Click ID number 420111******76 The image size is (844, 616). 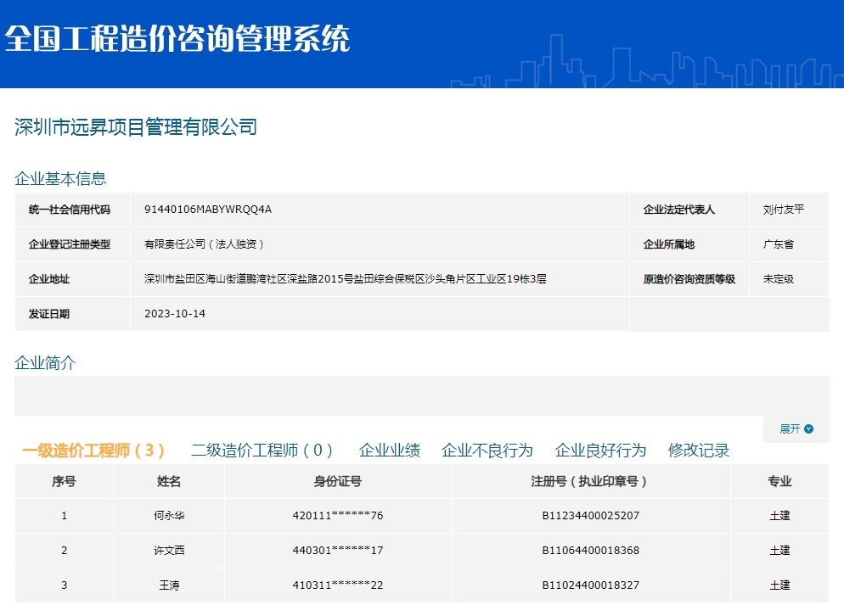coord(337,515)
